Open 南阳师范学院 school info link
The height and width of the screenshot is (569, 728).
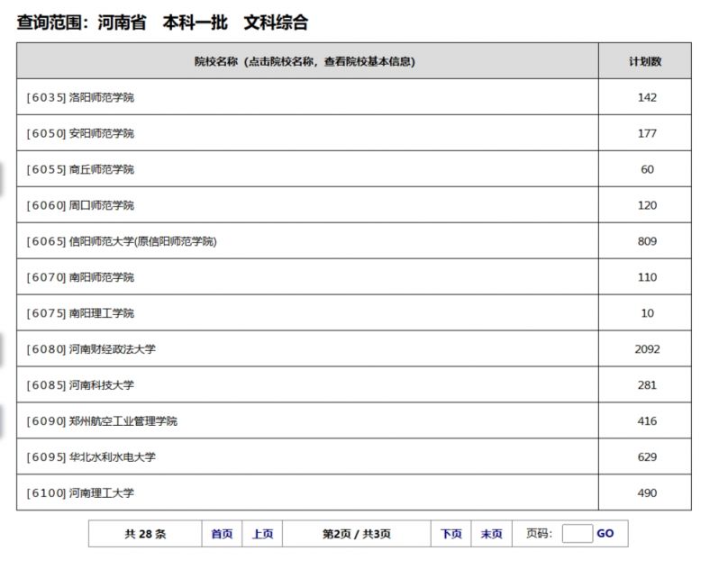click(x=101, y=277)
